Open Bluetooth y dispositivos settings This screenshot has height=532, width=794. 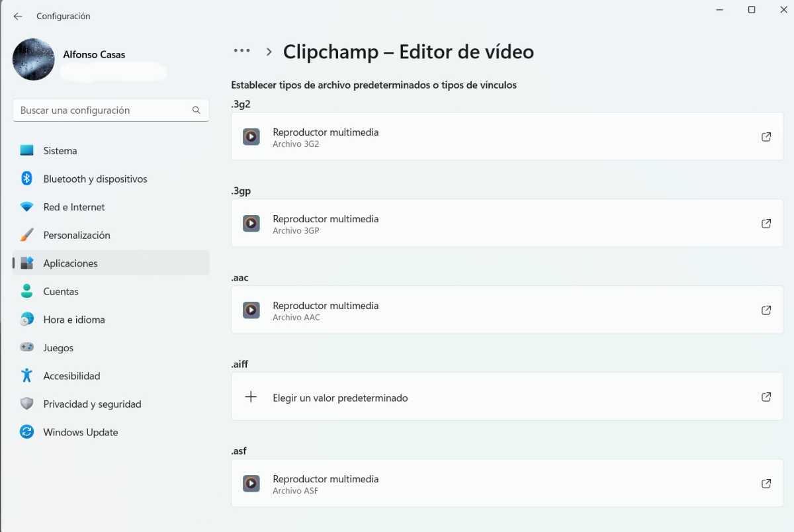[x=111, y=179]
